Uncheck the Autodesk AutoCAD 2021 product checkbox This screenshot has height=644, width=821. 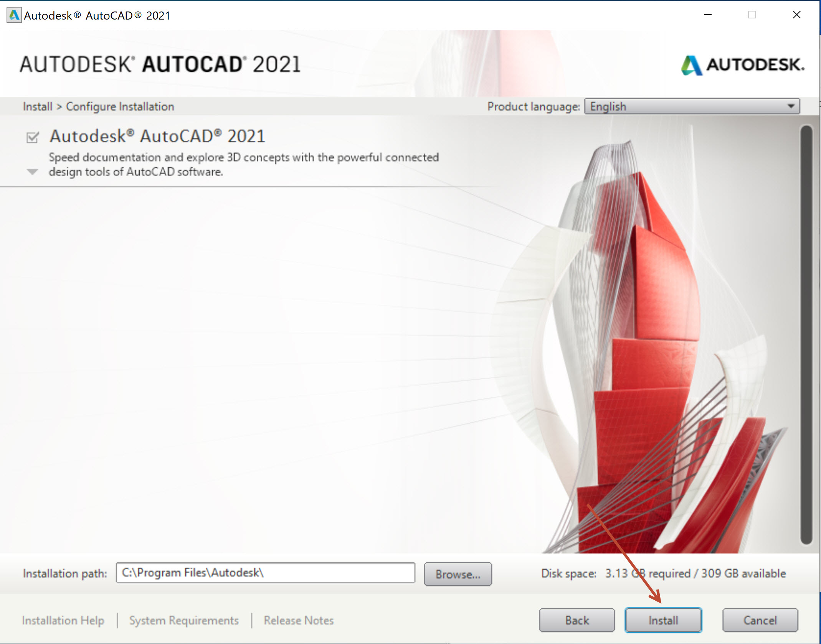point(33,137)
